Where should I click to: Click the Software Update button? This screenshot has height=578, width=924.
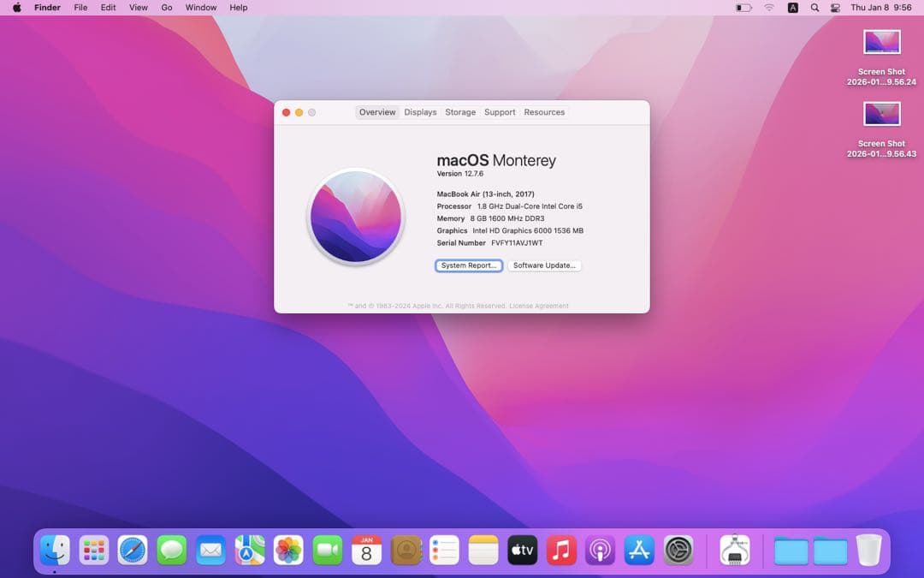pos(544,265)
